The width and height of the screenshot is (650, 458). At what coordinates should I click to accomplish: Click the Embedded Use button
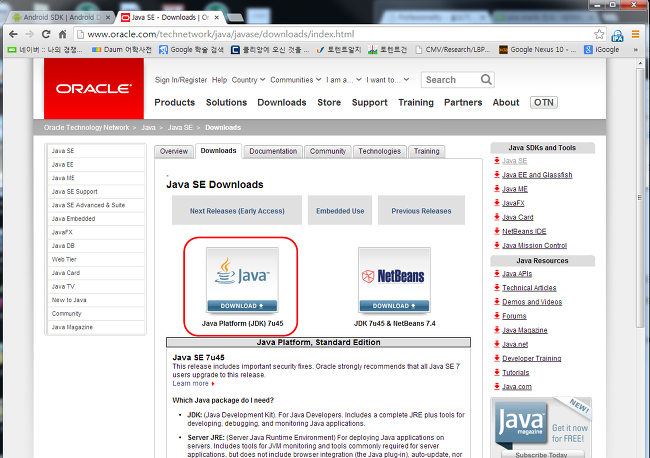point(340,211)
